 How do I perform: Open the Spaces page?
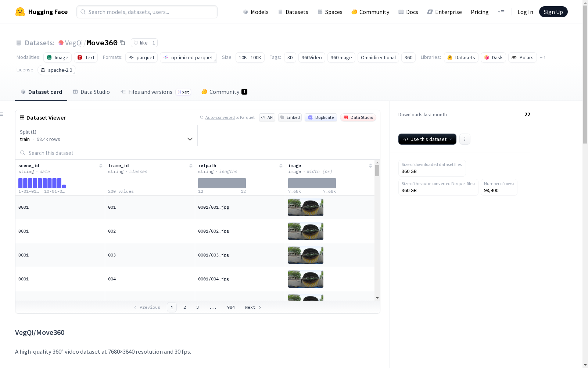pyautogui.click(x=330, y=12)
